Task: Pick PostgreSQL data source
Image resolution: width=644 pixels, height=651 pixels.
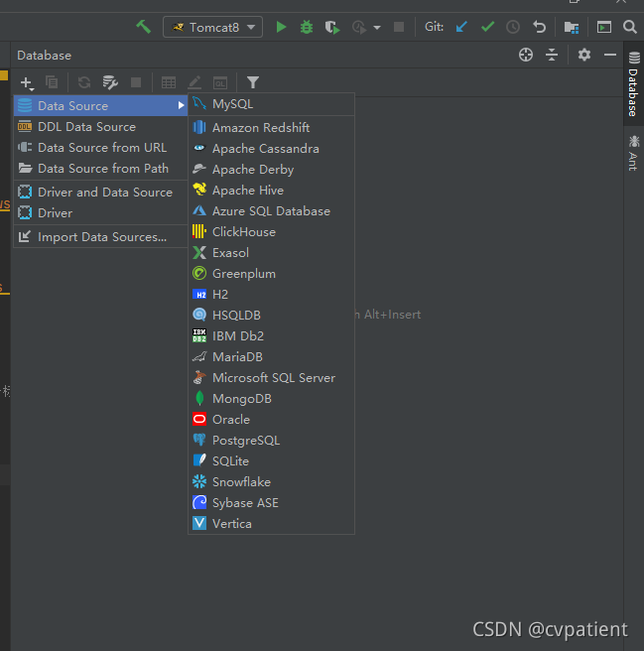Action: click(272, 440)
